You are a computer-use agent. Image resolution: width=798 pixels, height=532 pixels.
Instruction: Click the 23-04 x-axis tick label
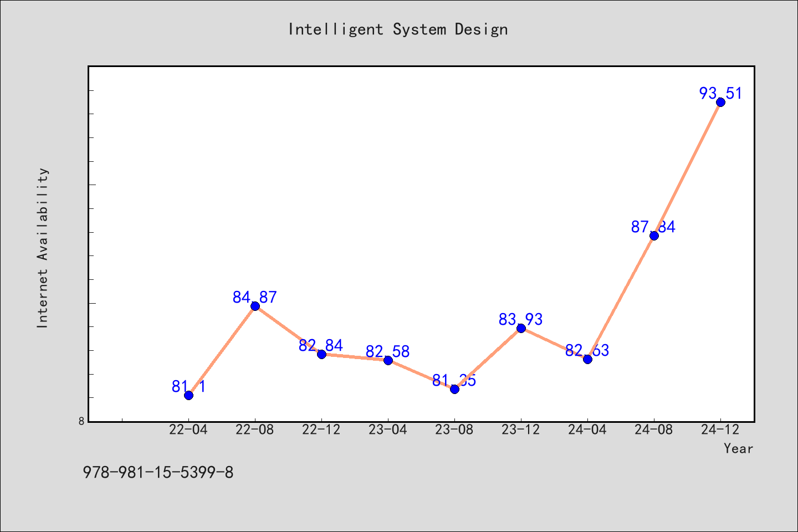[x=388, y=430]
